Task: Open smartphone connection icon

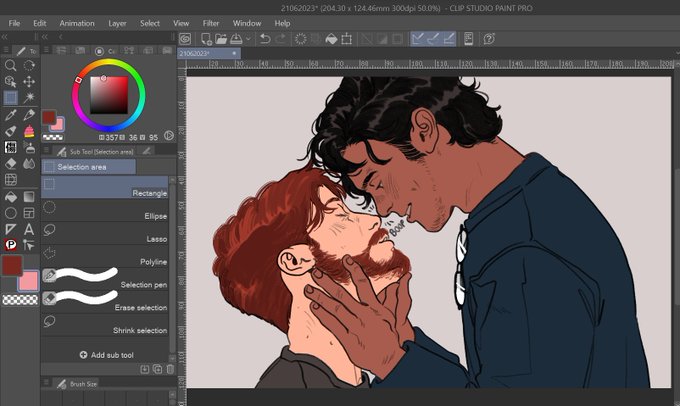Action: click(468, 39)
